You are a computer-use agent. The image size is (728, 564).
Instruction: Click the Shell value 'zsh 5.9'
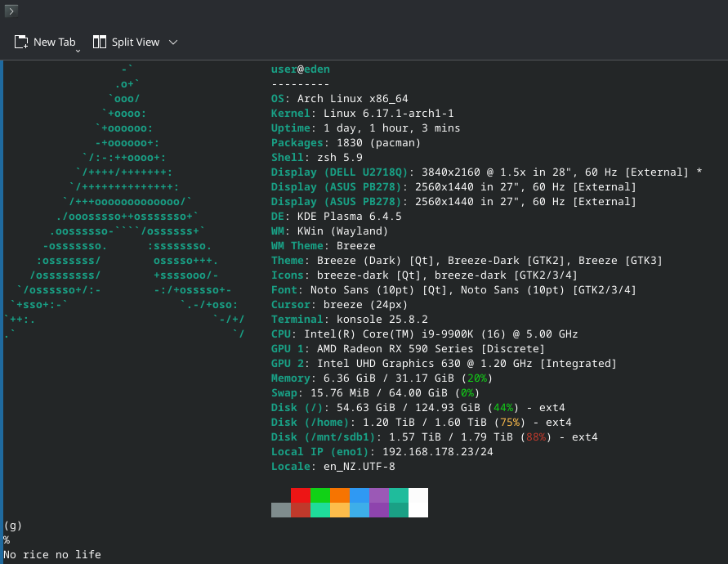(x=339, y=158)
